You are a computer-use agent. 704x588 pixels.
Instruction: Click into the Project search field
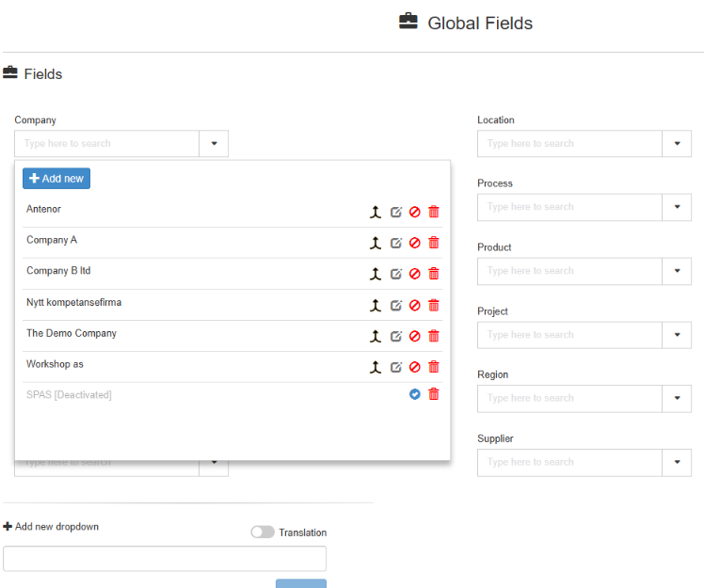point(569,335)
